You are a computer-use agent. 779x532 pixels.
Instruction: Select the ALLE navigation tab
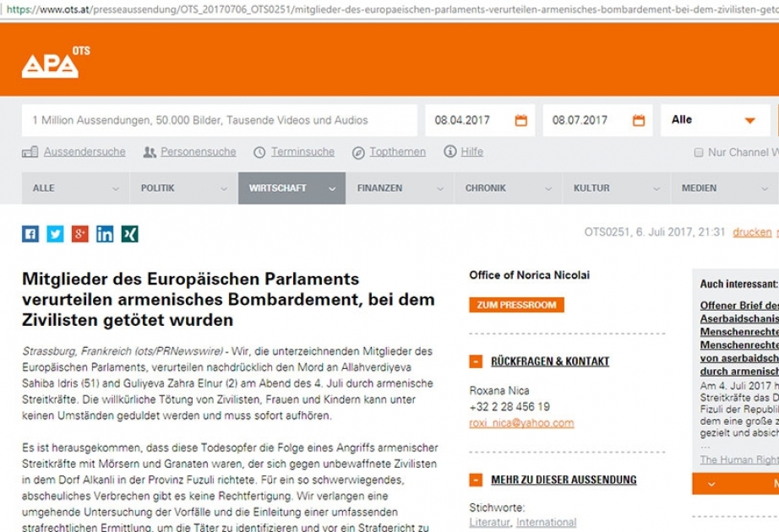[x=75, y=188]
